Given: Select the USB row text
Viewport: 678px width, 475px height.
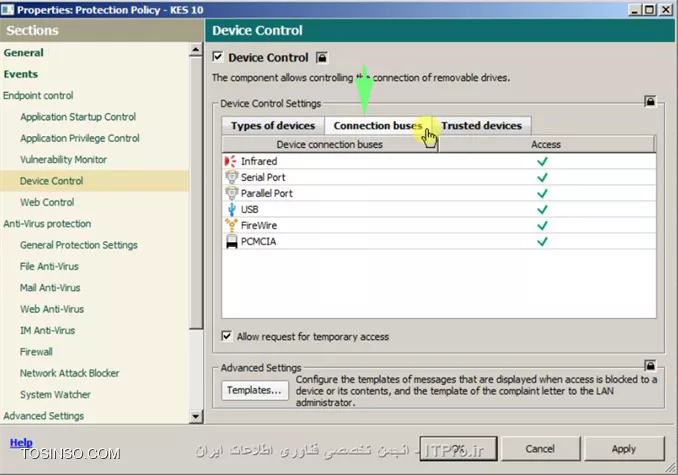Looking at the screenshot, I should click(x=249, y=209).
